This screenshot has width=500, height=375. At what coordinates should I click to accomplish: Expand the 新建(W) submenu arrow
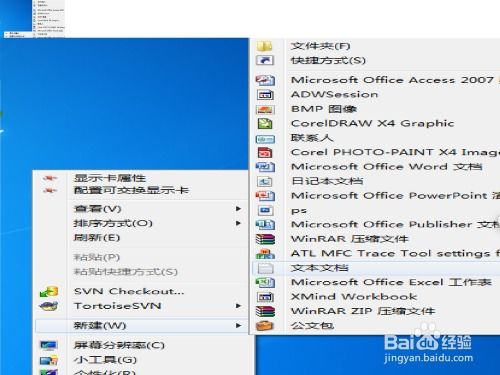(x=238, y=325)
